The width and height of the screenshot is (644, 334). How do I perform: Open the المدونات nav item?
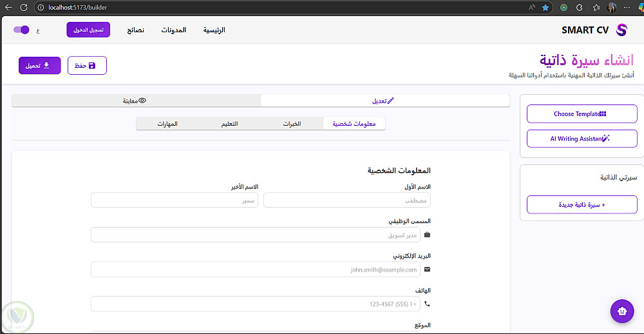[173, 30]
